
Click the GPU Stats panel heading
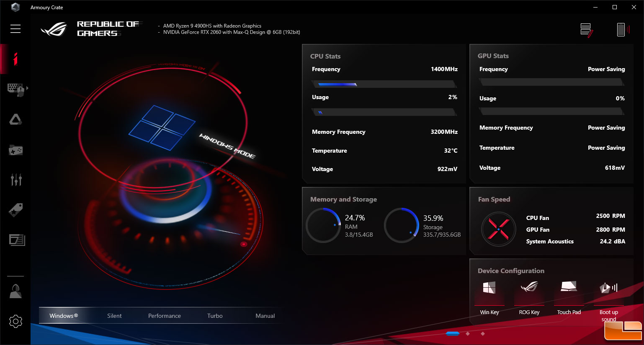[x=493, y=56]
